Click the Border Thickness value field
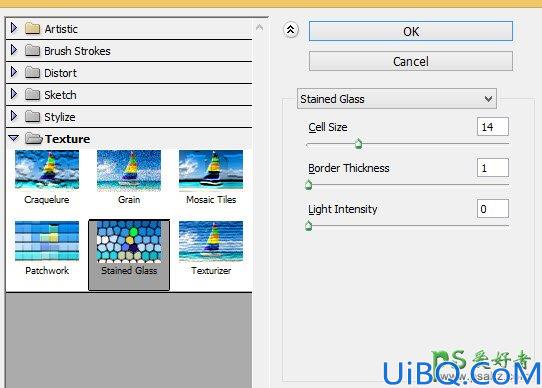 pos(493,168)
